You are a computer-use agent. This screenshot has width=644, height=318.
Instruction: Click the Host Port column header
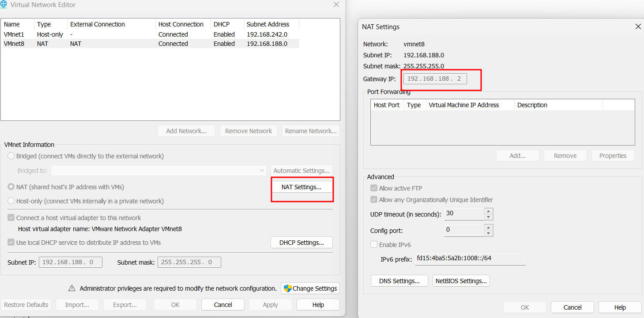pyautogui.click(x=387, y=105)
